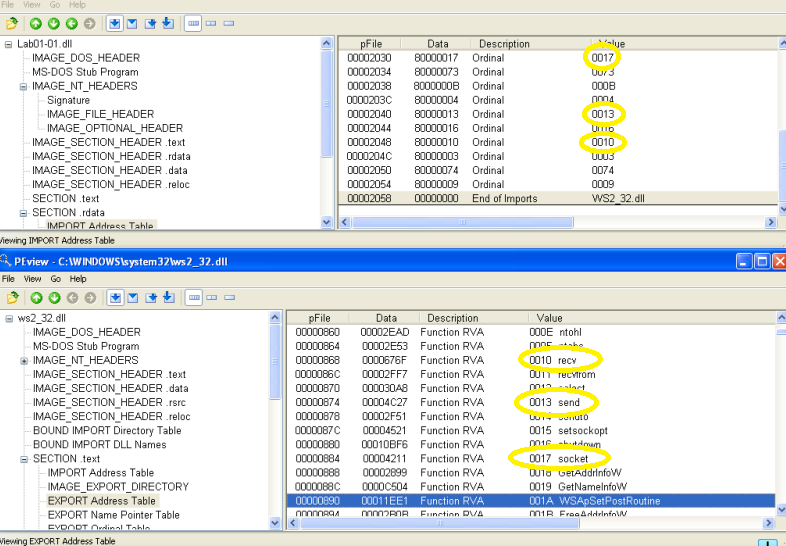Click the pFile column header in the export table
The width and height of the screenshot is (786, 546).
[319, 318]
